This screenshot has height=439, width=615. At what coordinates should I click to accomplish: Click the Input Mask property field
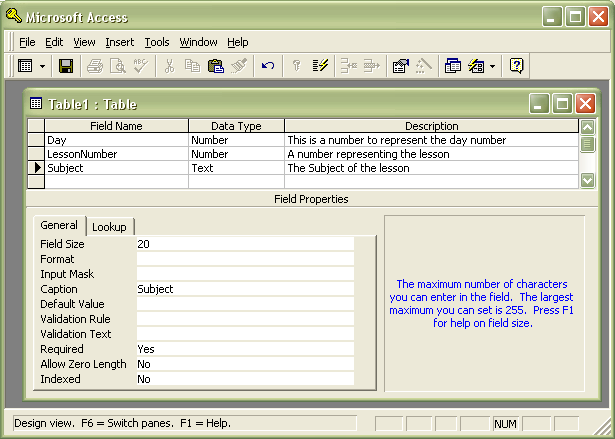point(245,274)
